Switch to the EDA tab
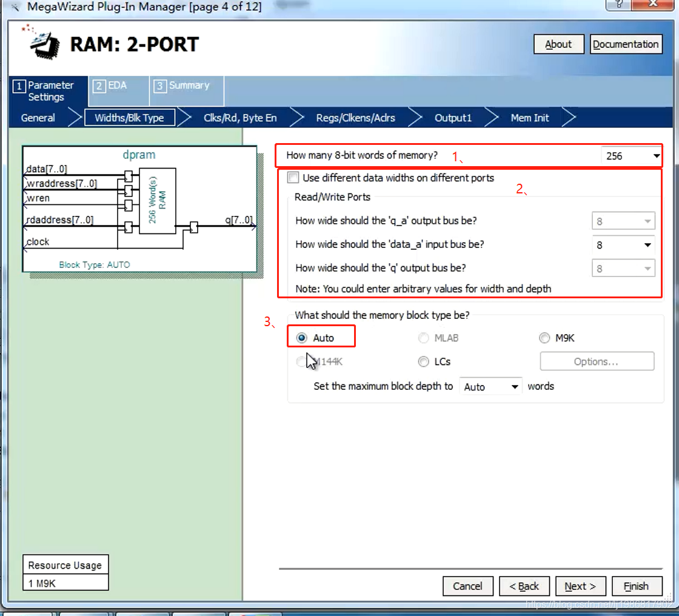Screen dimensions: 679x616 pyautogui.click(x=119, y=90)
